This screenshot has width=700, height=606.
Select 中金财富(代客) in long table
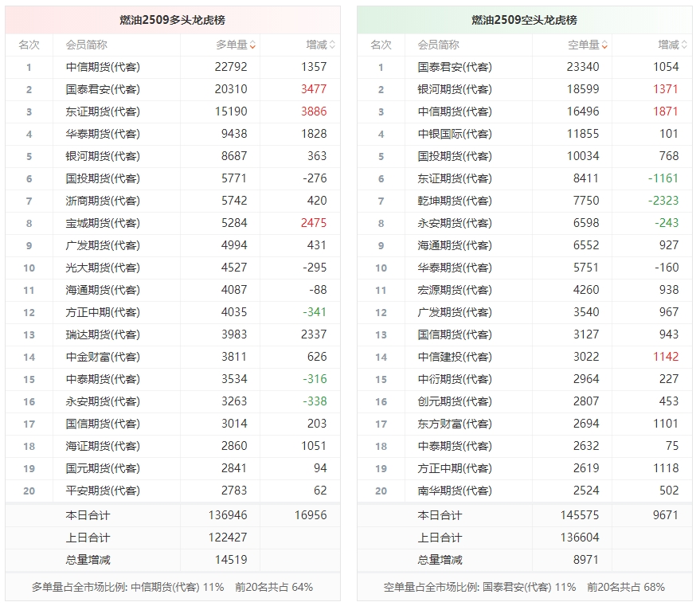click(103, 357)
